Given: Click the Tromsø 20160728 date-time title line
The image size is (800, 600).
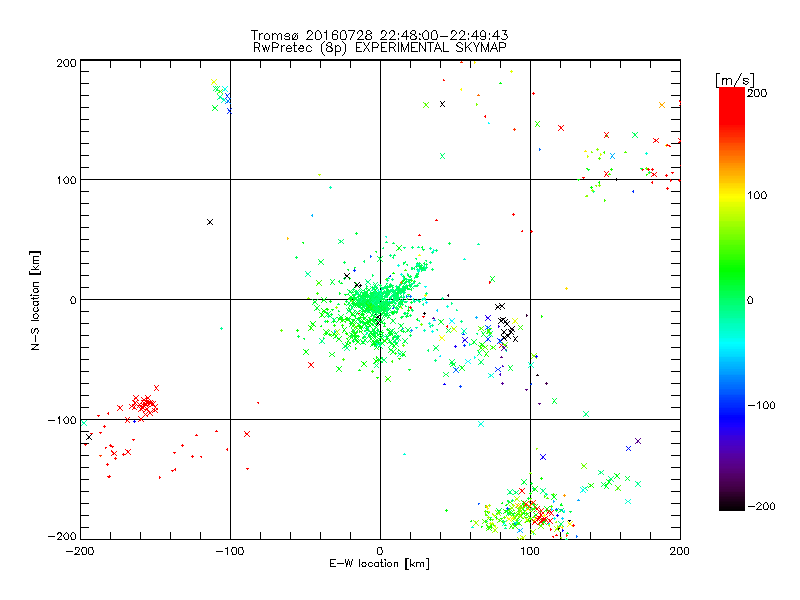Looking at the screenshot, I should pos(379,35).
